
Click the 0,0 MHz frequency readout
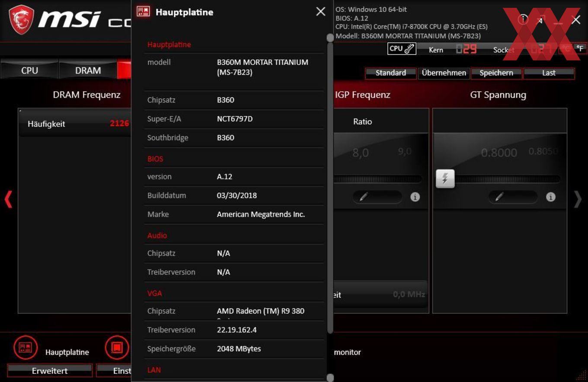tap(409, 295)
